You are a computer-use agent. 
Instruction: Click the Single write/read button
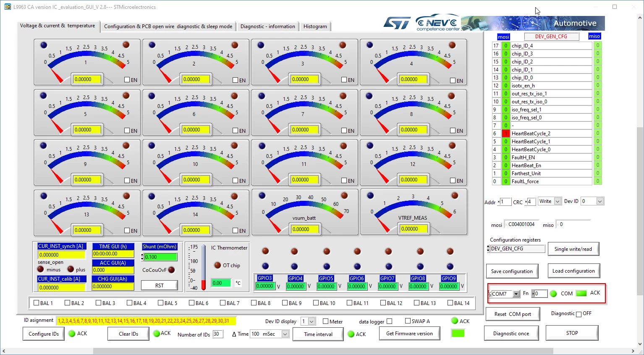(x=573, y=249)
